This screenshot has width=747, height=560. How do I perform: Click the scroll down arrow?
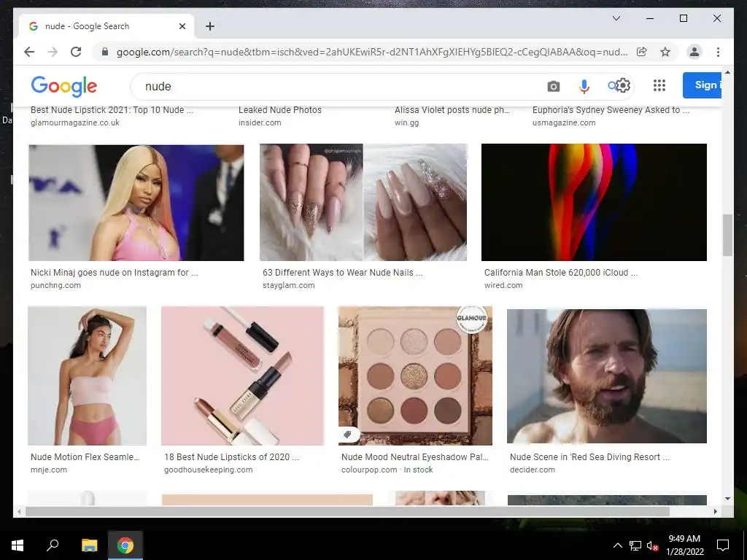pos(727,499)
